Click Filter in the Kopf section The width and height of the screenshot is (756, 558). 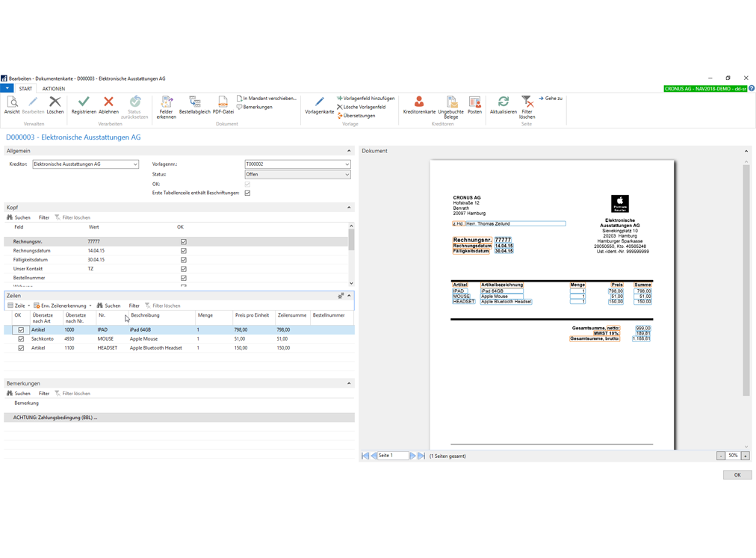44,217
